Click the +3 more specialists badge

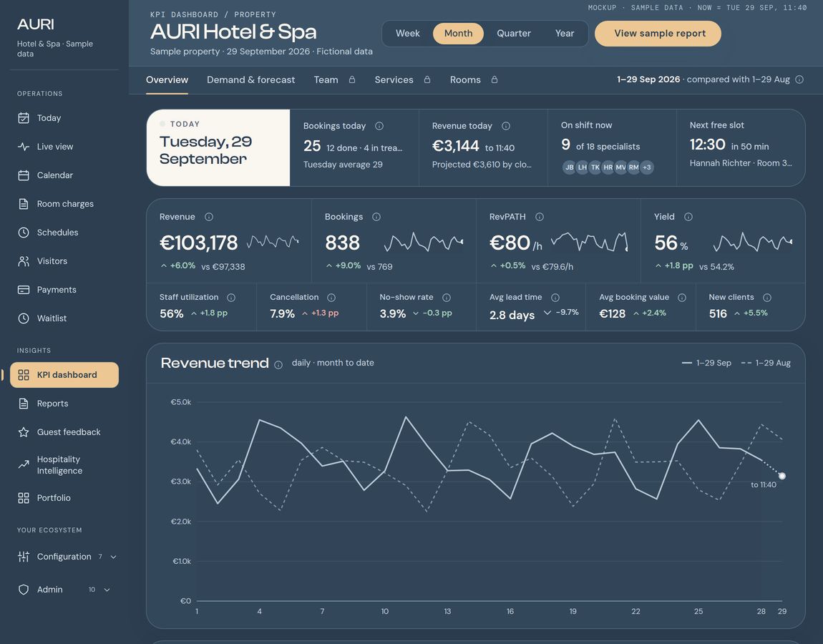647,167
